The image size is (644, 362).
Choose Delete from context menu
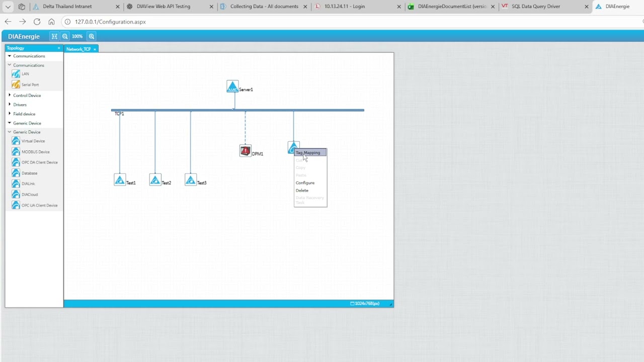pyautogui.click(x=302, y=190)
